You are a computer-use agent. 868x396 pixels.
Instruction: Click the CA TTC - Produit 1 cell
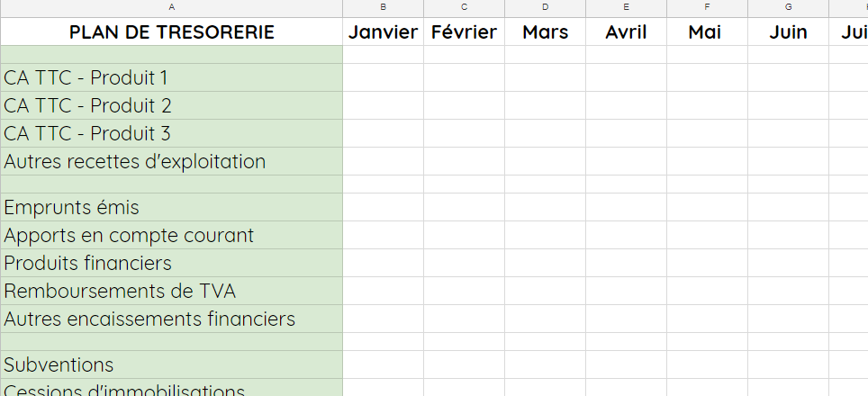pyautogui.click(x=172, y=77)
